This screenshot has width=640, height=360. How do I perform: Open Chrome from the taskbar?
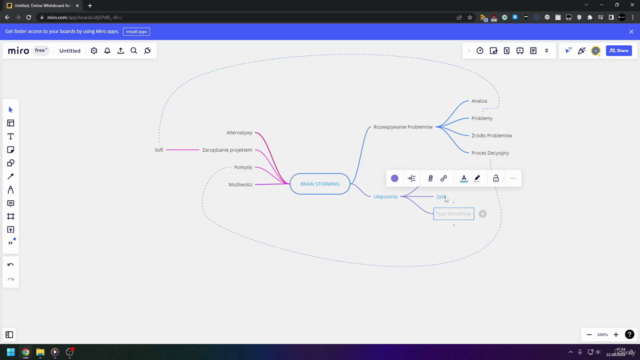point(25,352)
